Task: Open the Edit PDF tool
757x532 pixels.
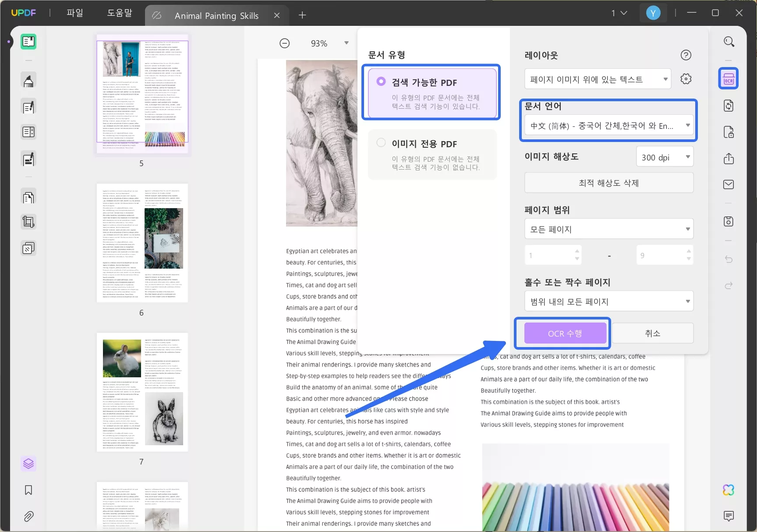Action: coord(28,106)
